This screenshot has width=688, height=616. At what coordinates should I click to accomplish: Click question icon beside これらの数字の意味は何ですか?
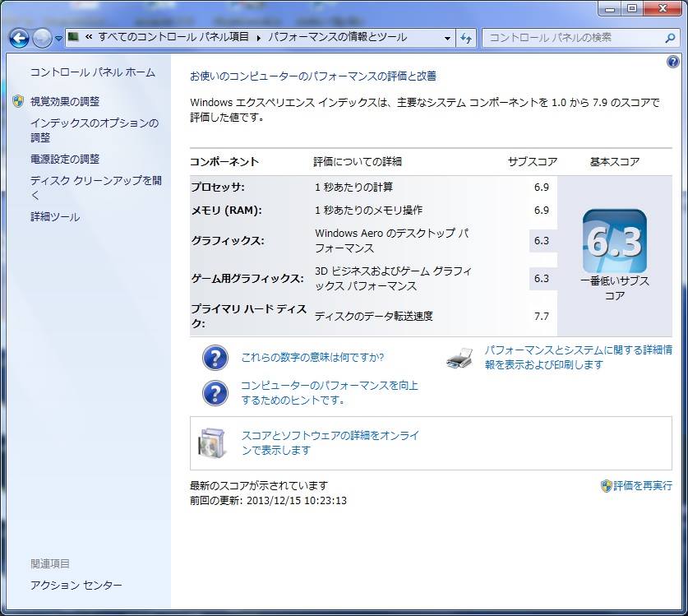pyautogui.click(x=215, y=358)
